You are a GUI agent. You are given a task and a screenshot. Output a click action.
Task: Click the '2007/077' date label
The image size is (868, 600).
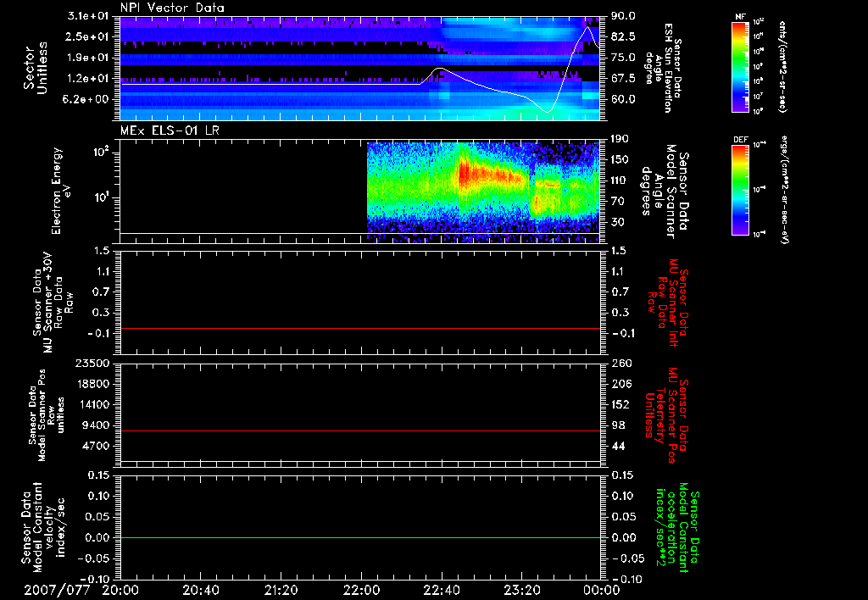[x=57, y=590]
